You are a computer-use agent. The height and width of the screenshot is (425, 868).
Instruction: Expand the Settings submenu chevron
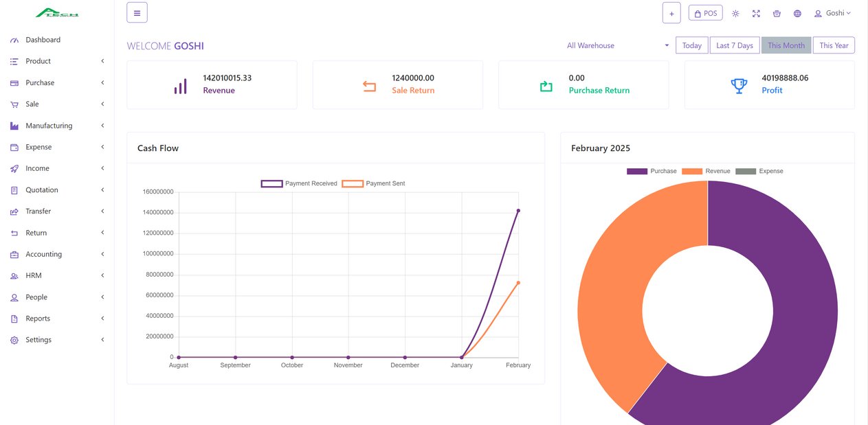[x=102, y=340]
